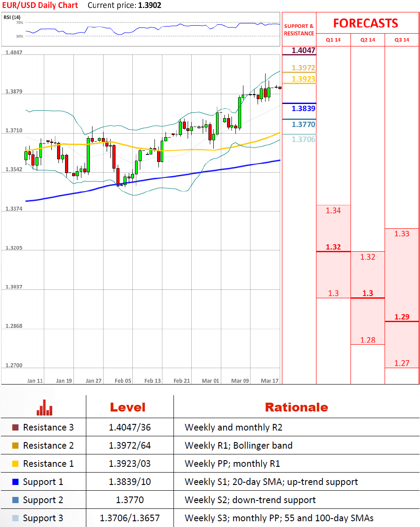
Task: Click the Support 2 steel blue square marker
Action: coord(15,500)
